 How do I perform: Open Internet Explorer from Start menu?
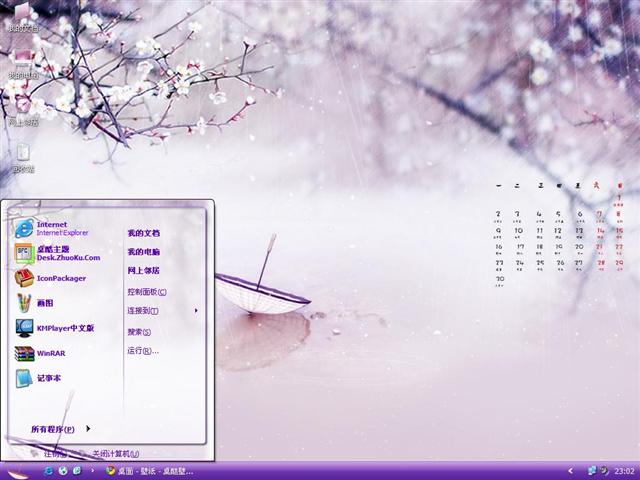[x=52, y=229]
